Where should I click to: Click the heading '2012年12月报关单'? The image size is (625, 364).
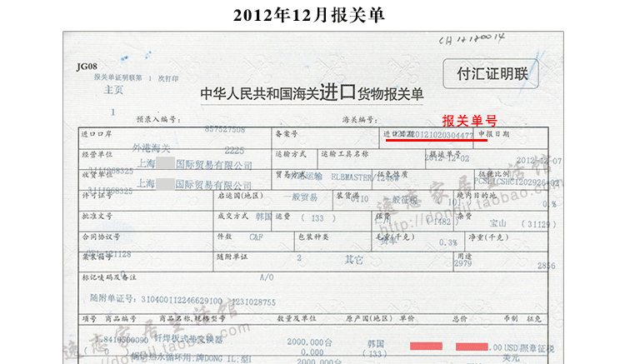pyautogui.click(x=308, y=16)
